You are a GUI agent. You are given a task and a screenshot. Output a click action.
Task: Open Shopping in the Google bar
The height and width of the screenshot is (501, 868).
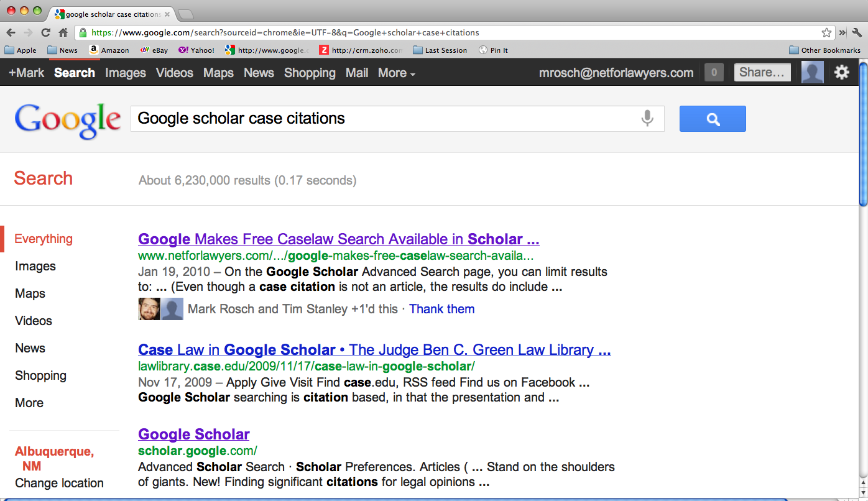coord(310,73)
